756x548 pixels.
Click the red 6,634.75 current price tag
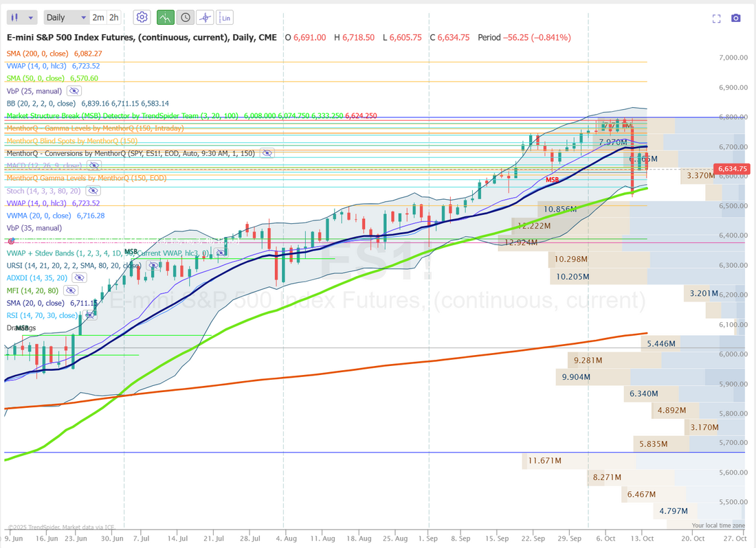pos(732,168)
